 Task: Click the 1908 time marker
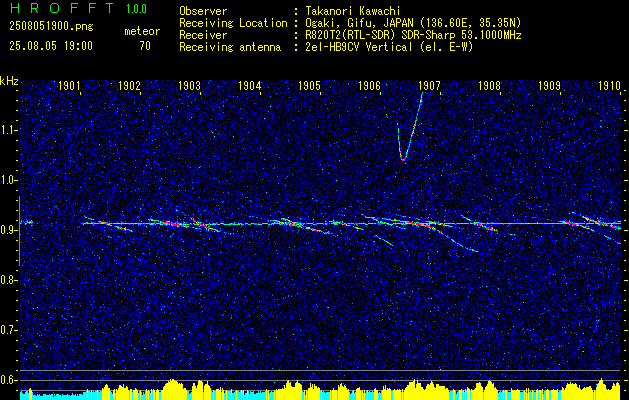coord(489,85)
